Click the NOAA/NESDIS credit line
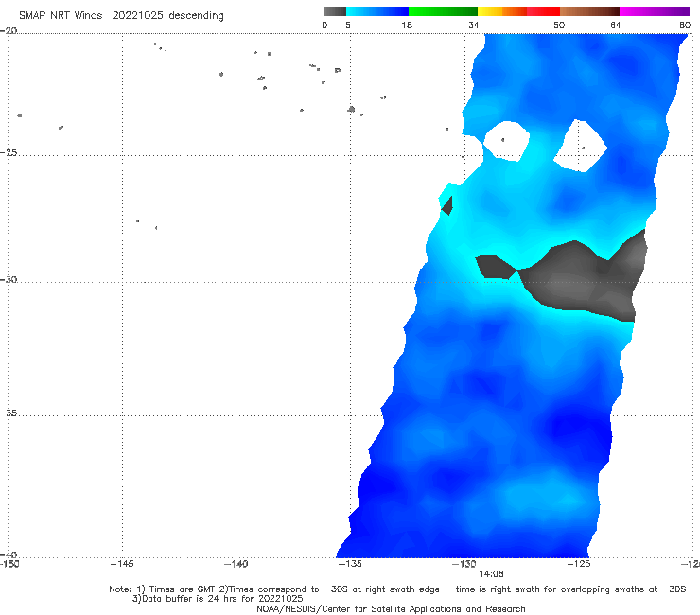 point(391,608)
